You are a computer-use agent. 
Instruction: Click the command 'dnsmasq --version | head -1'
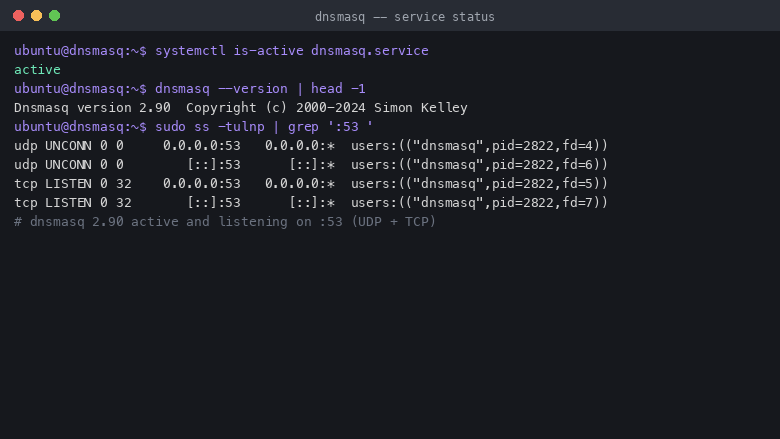[260, 88]
